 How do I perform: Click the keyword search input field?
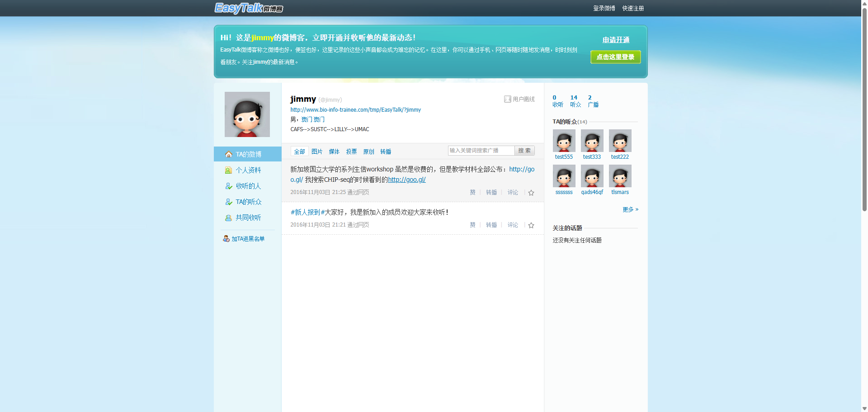click(x=481, y=151)
